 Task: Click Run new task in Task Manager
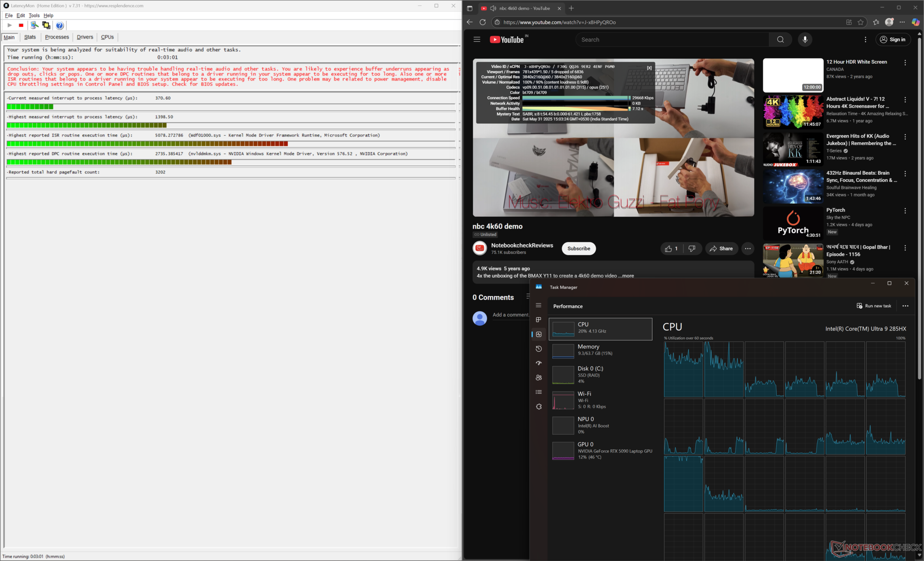[x=873, y=306]
